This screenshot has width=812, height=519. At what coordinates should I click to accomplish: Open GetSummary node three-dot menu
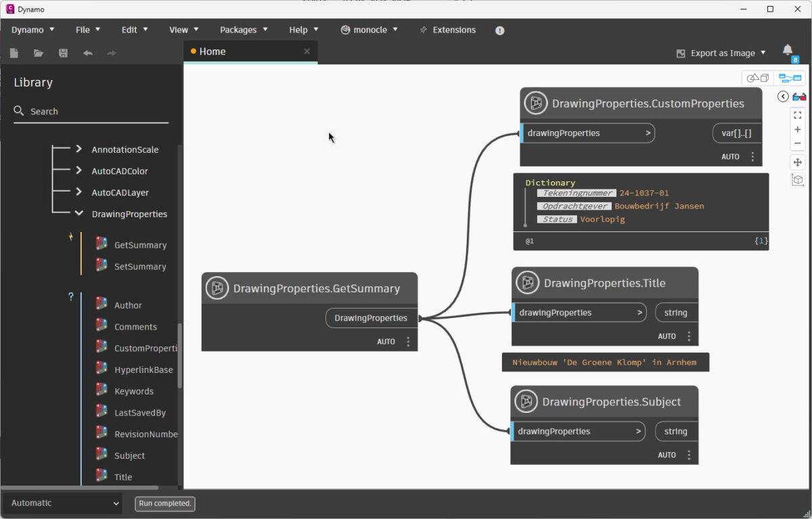[x=408, y=342]
